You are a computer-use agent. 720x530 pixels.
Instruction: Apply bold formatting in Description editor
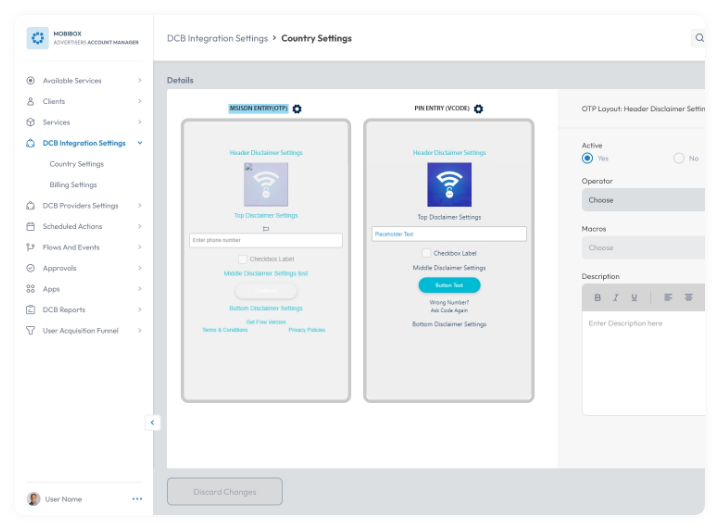coord(597,298)
